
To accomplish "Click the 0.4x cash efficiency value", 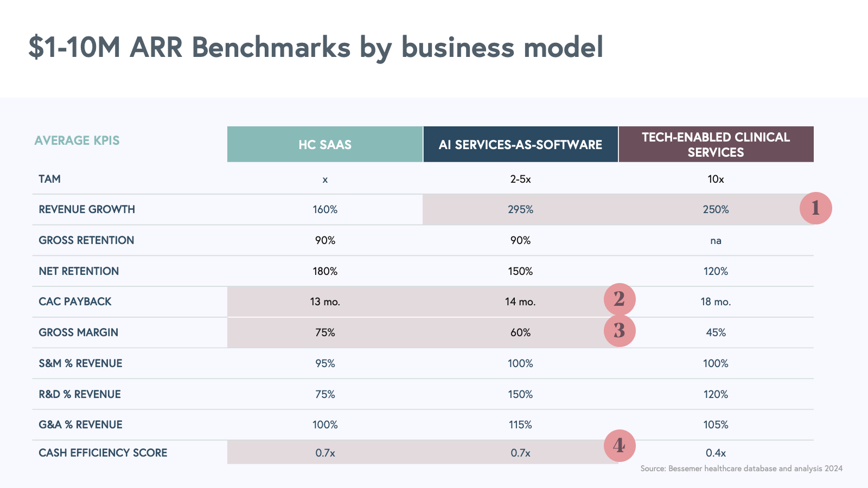I will tap(716, 453).
